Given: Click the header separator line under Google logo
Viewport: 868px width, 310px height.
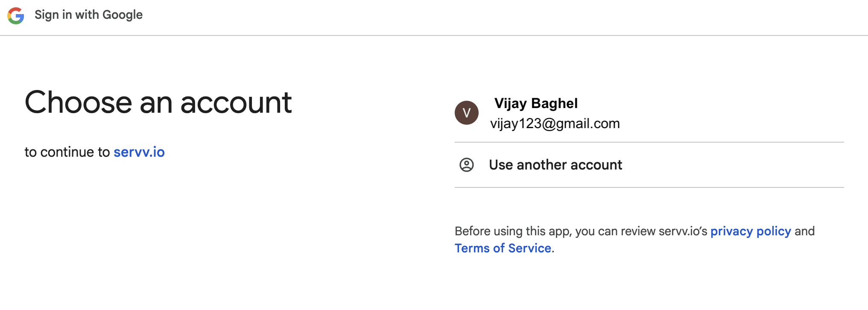Looking at the screenshot, I should (434, 35).
